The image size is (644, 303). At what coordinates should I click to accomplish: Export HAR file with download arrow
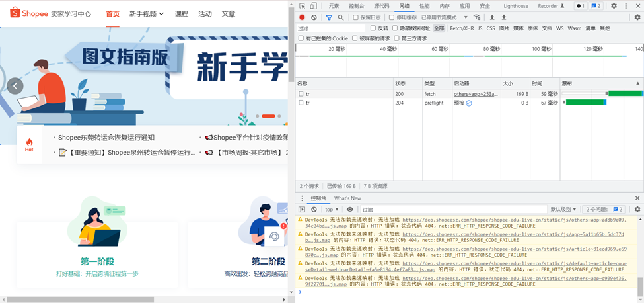503,17
